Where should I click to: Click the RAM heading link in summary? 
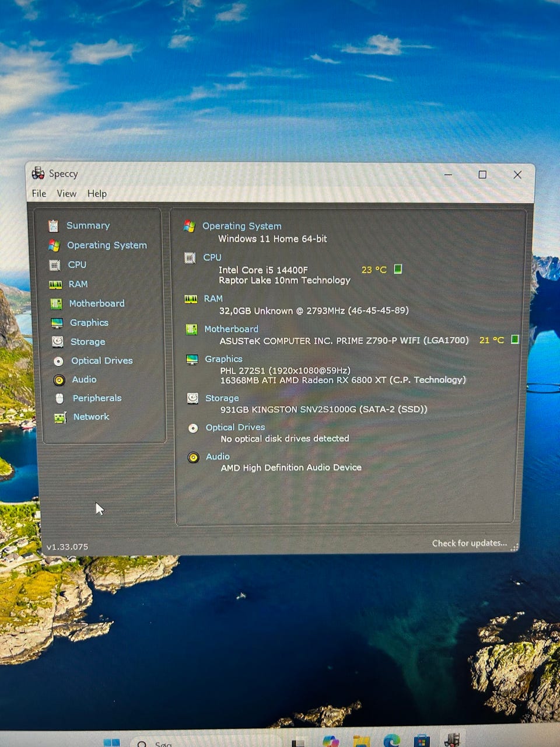click(213, 299)
